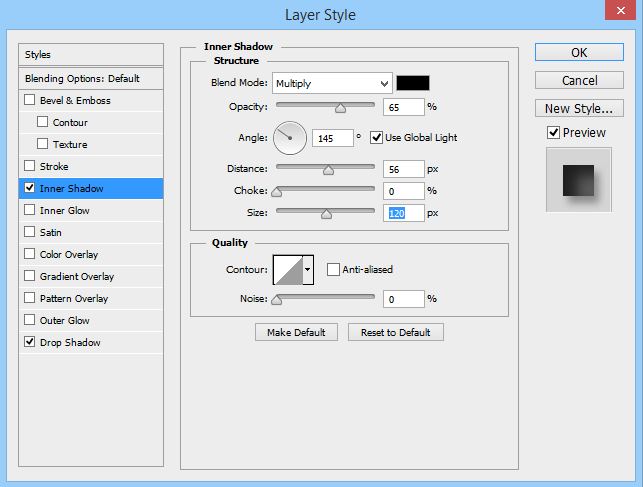Click the Cancel button

point(579,80)
